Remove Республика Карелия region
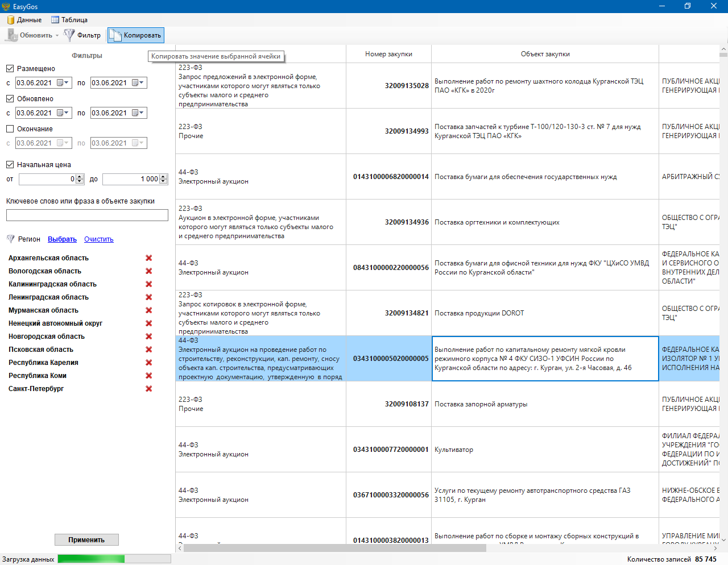The image size is (728, 565). pos(149,363)
